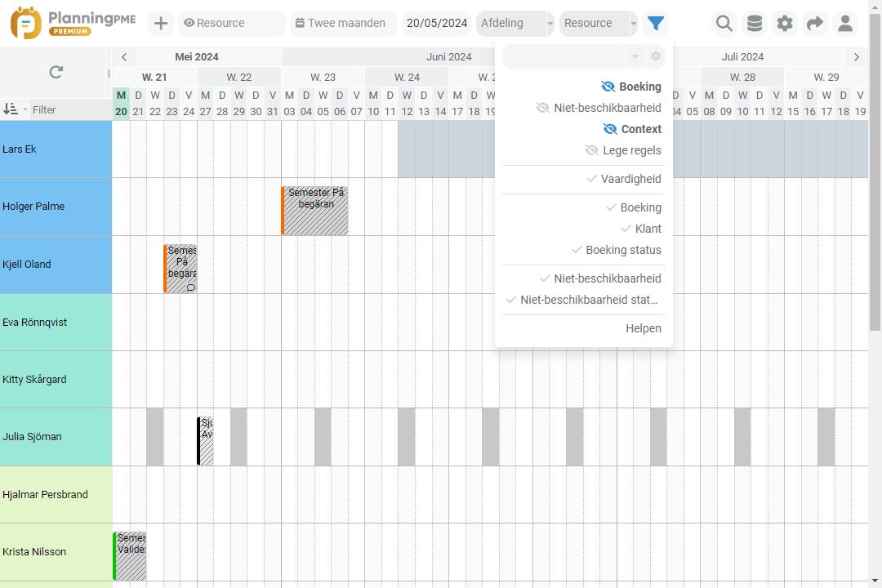Screen dimensions: 882x588
Task: Click the Juli 2024 month header
Action: click(742, 57)
